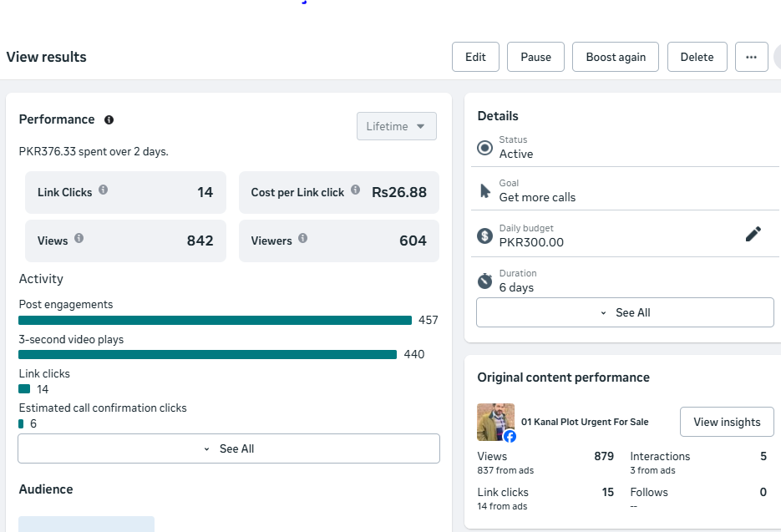Click the Views metric info icon
This screenshot has height=532, width=781.
point(79,239)
